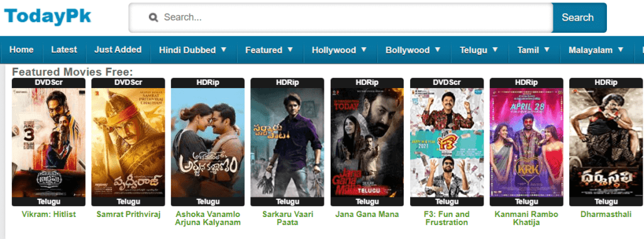The width and height of the screenshot is (644, 239).
Task: Open the Samrat Prithviraj title link
Action: 128,214
